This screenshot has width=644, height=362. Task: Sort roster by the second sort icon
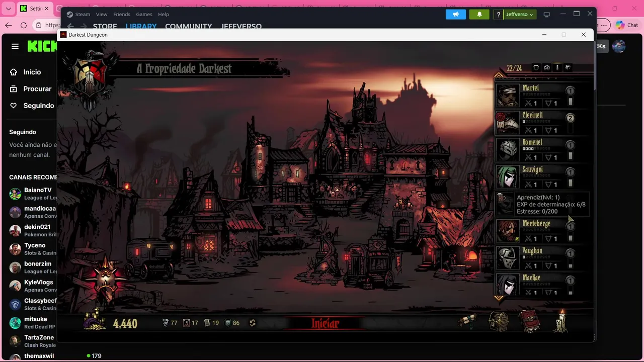tap(547, 67)
